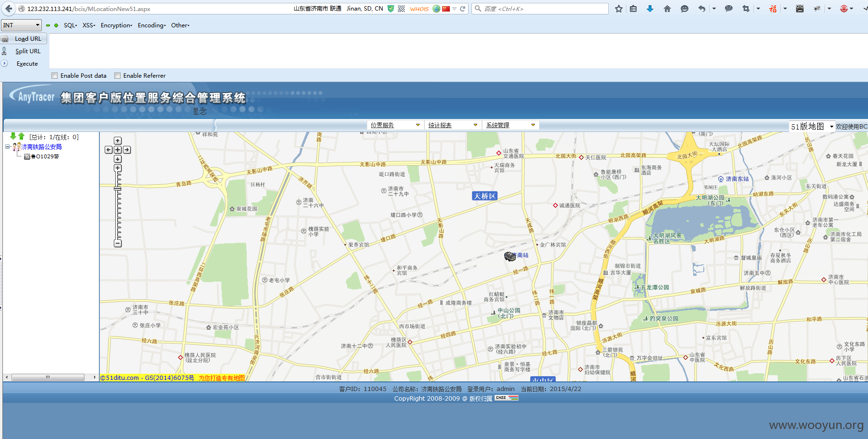Select vehicle 鲁O1029警 in tree
The width and height of the screenshot is (868, 439).
(44, 156)
